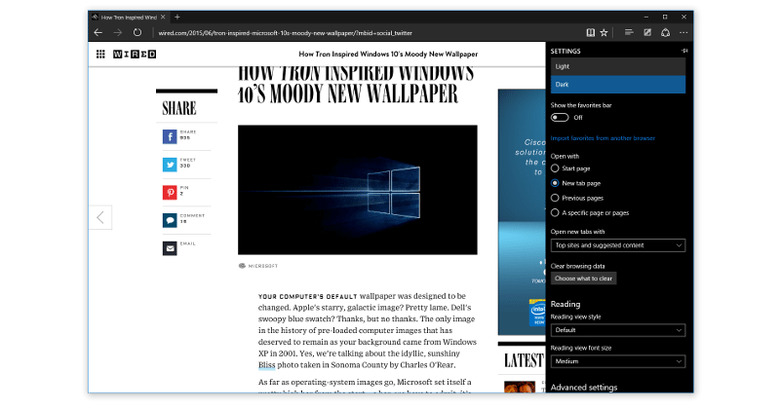Select the 'How Tron Inspired Wind' tab

[129, 17]
